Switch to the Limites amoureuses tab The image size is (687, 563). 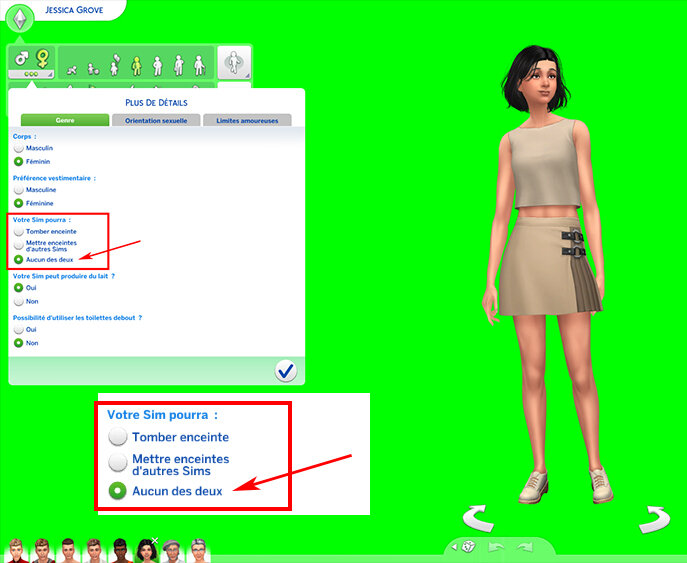pos(247,120)
